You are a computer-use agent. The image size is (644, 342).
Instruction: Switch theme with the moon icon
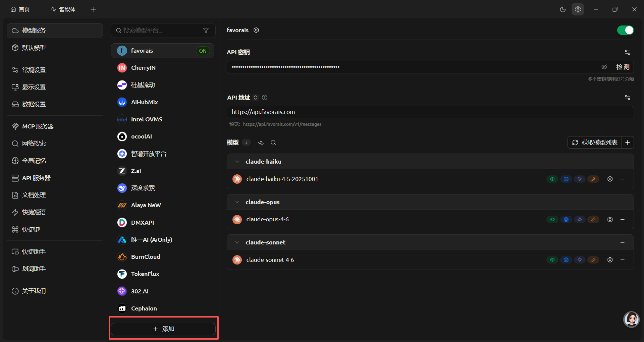point(563,9)
